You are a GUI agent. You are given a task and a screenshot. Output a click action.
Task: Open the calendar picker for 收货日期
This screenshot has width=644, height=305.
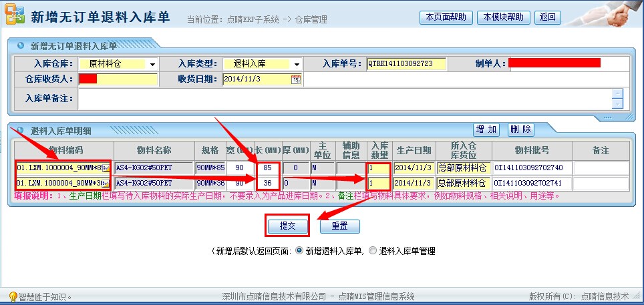point(296,79)
